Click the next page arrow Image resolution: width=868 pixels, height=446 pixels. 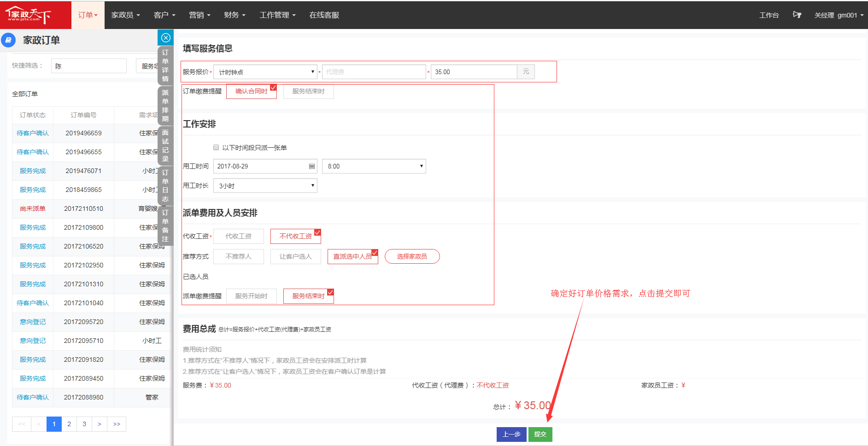(x=100, y=424)
